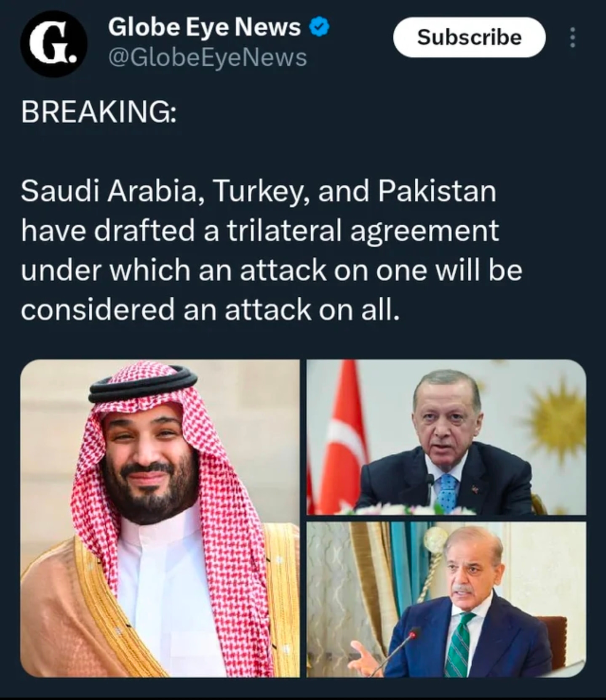Click the last line, considered an attack on all
Image resolution: width=606 pixels, height=700 pixels.
click(x=210, y=310)
